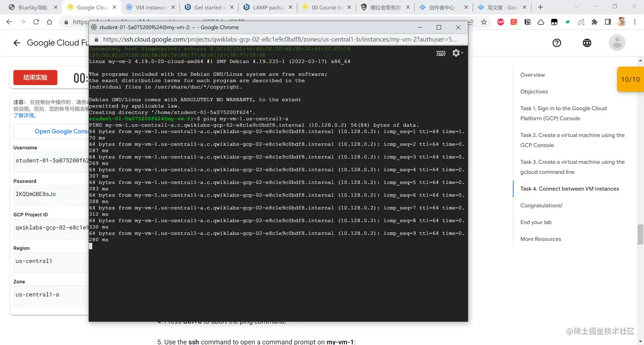Click the SSH terminal cursor line
Screen dimensions: 644x345
tap(90, 246)
